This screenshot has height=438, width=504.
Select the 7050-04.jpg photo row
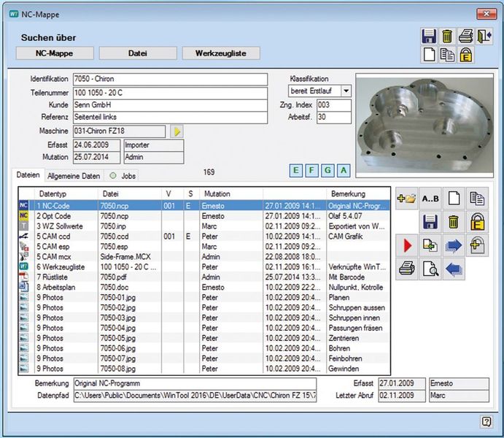tap(204, 328)
